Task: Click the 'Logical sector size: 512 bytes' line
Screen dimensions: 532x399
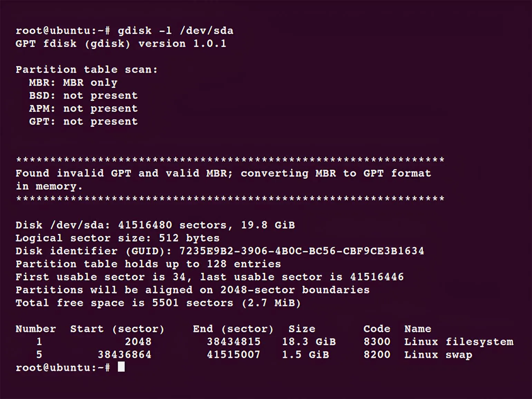Action: (117, 238)
